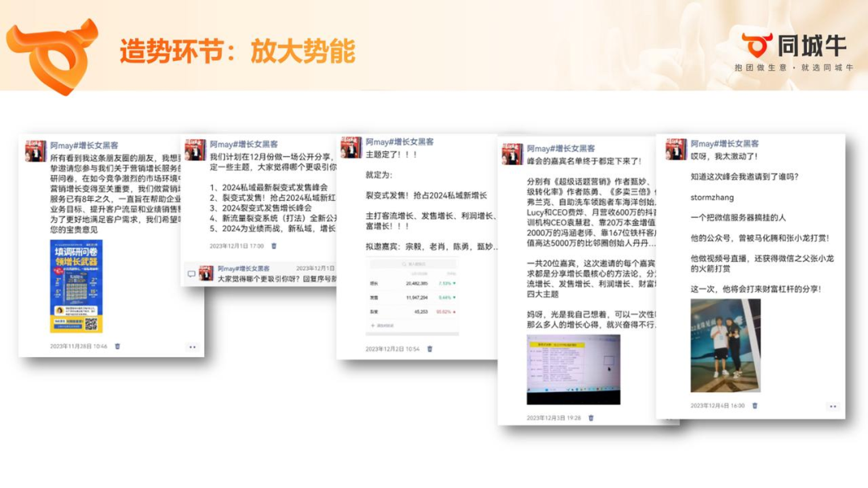Click the line 峰会的嘉宾名单终于都定下来了！

coord(584,161)
